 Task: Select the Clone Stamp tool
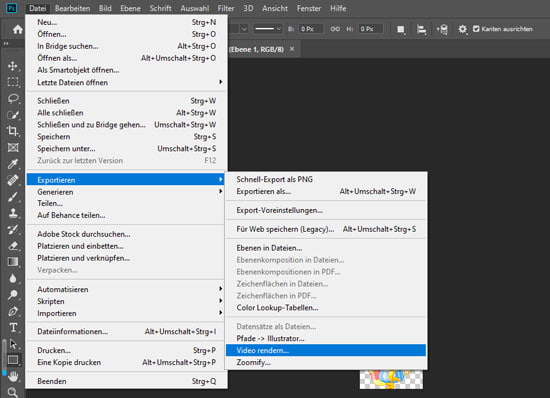pos(13,213)
